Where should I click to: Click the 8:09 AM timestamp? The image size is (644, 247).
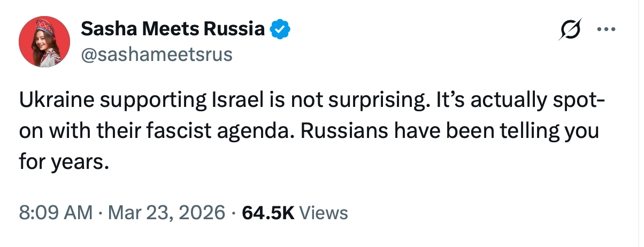(55, 212)
